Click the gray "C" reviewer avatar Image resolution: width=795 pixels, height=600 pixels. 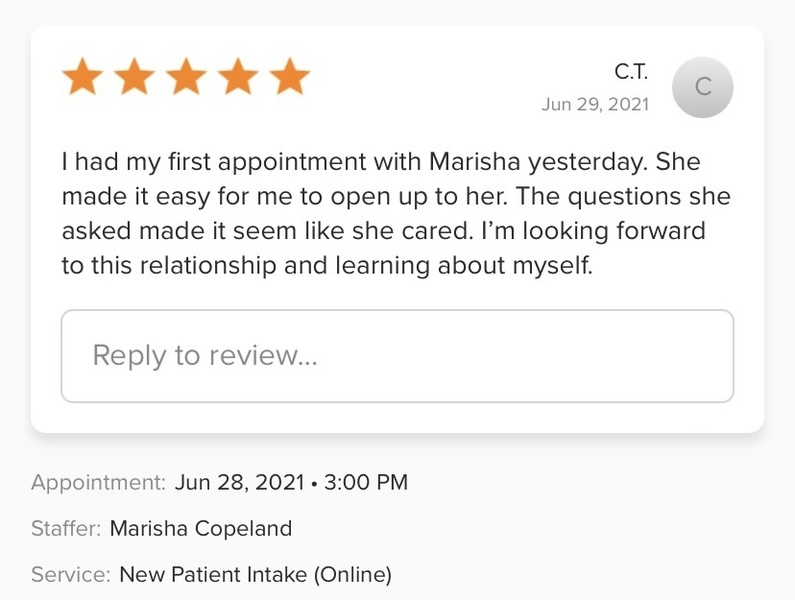click(x=703, y=87)
